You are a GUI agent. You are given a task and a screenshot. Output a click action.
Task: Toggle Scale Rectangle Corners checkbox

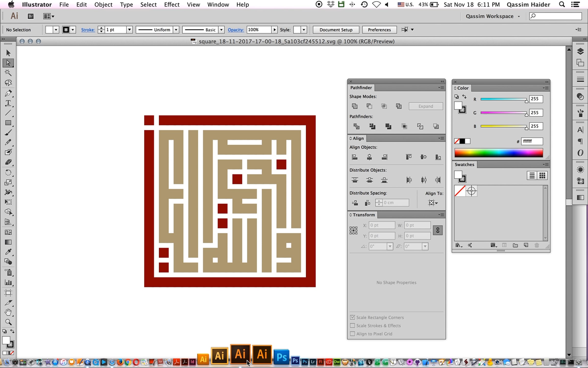353,317
